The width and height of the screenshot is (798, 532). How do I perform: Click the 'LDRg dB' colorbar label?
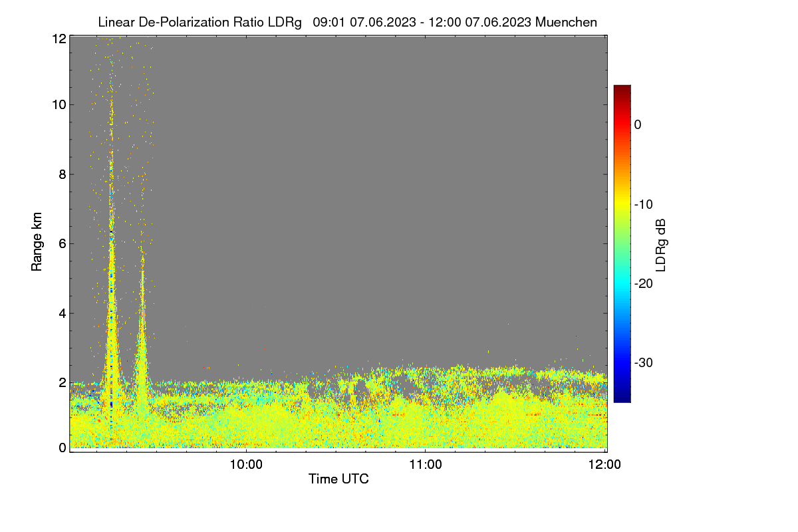coord(661,245)
